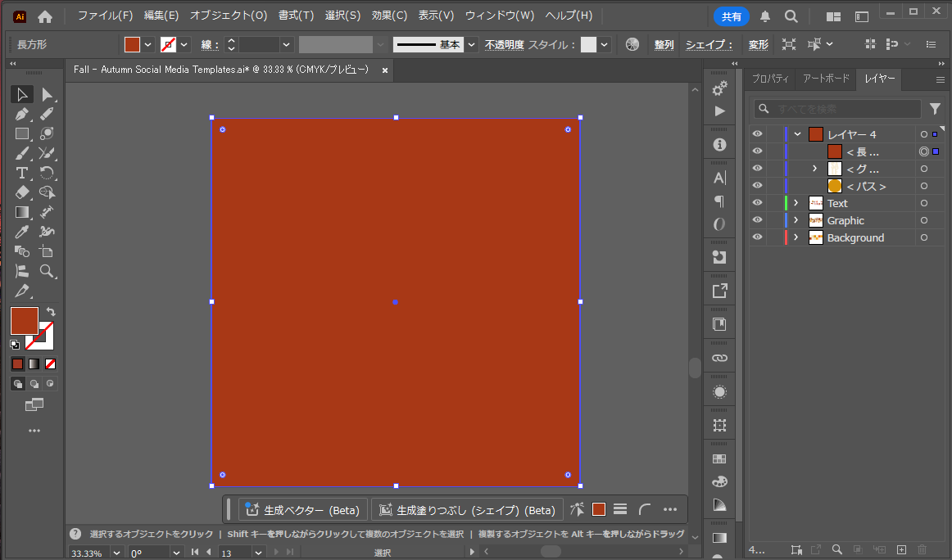The width and height of the screenshot is (952, 560).
Task: Filter layers with the funnel icon
Action: coord(935,109)
